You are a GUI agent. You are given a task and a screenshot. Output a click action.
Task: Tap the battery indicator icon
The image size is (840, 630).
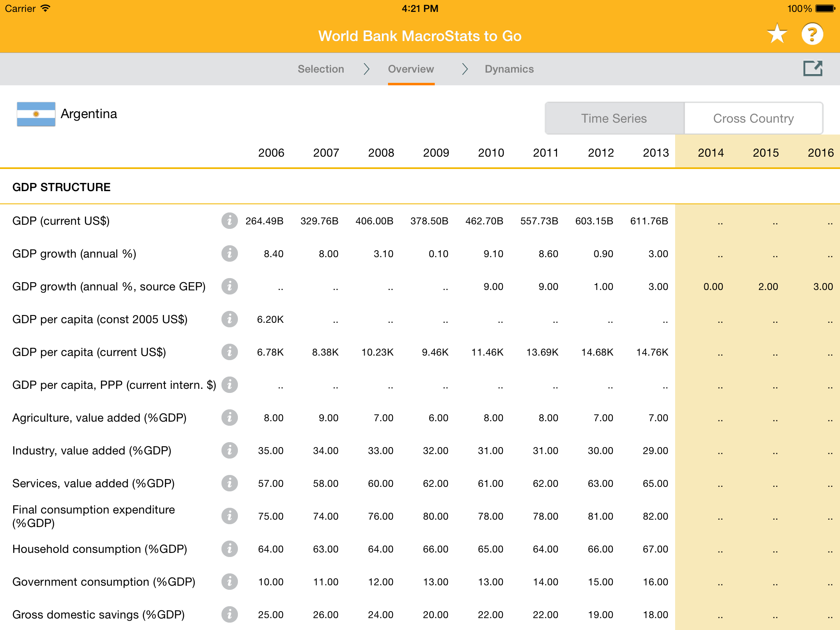click(x=825, y=8)
